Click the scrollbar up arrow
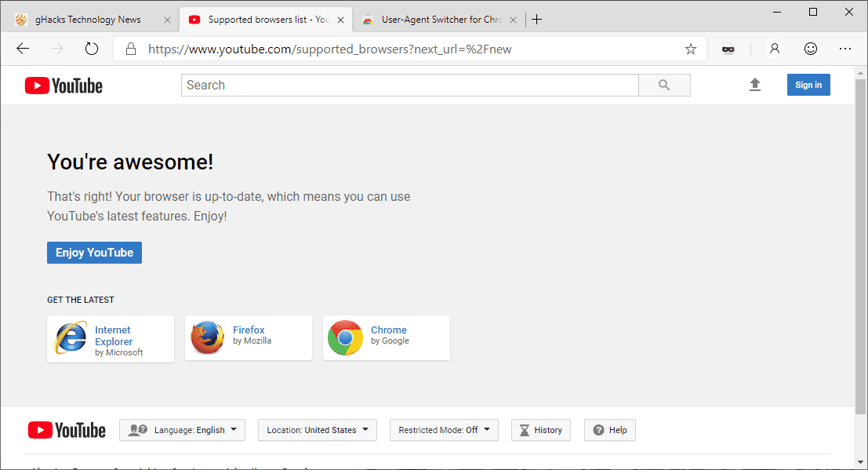This screenshot has width=868, height=470. [860, 73]
